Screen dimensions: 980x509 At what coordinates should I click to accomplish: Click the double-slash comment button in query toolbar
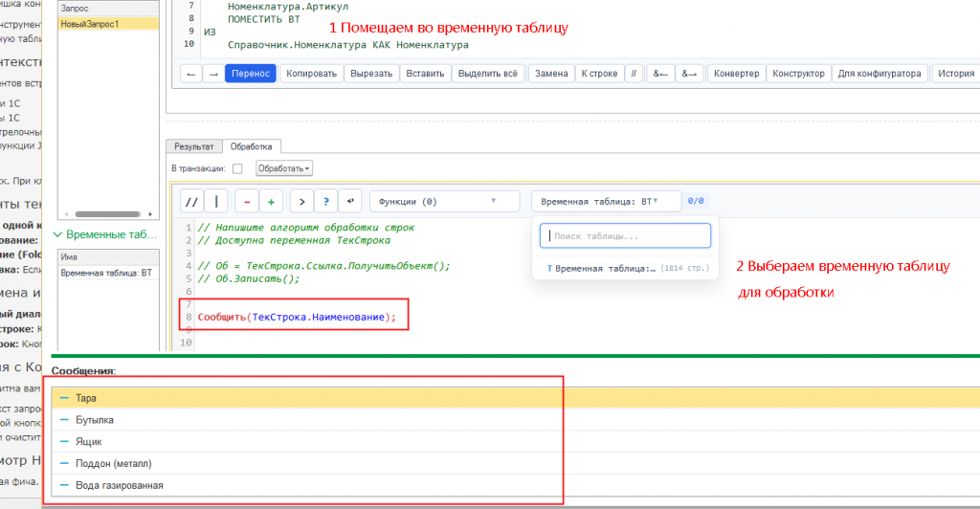pyautogui.click(x=634, y=74)
